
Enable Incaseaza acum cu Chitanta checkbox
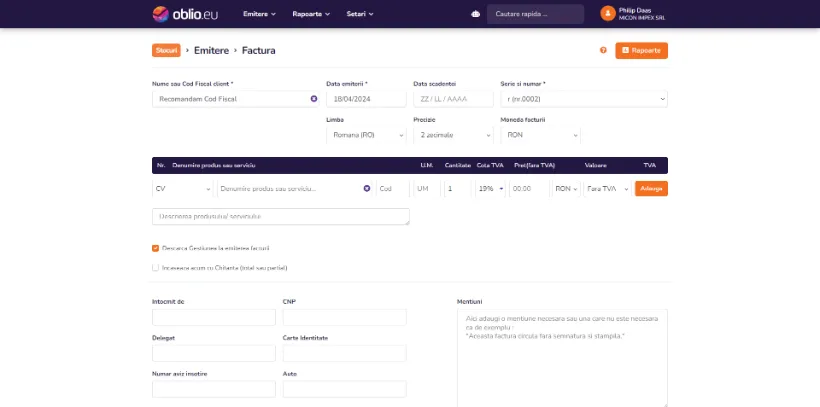point(155,268)
